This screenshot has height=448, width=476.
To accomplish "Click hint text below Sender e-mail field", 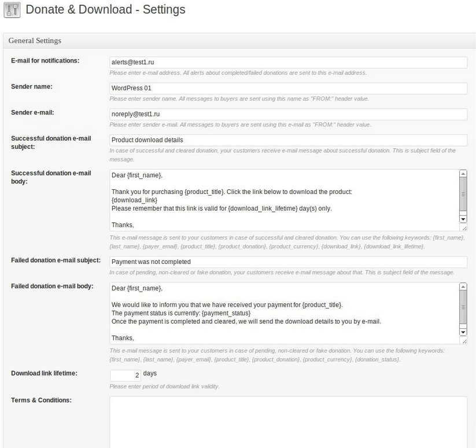I will [x=240, y=124].
